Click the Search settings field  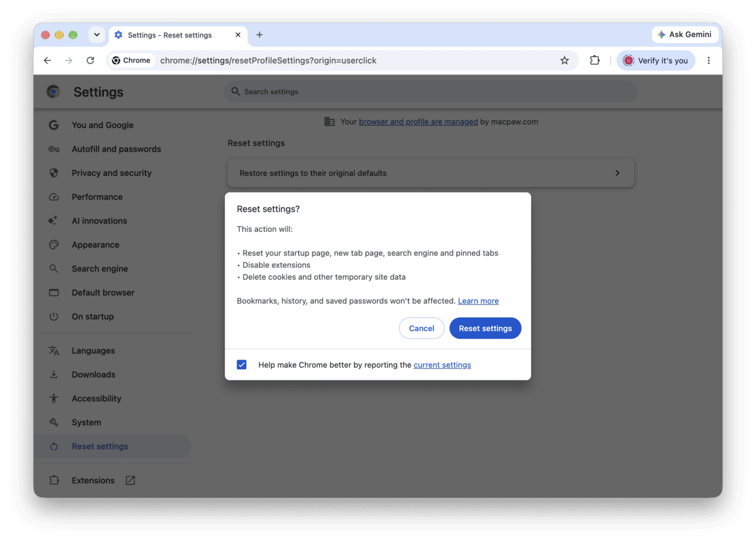click(430, 91)
